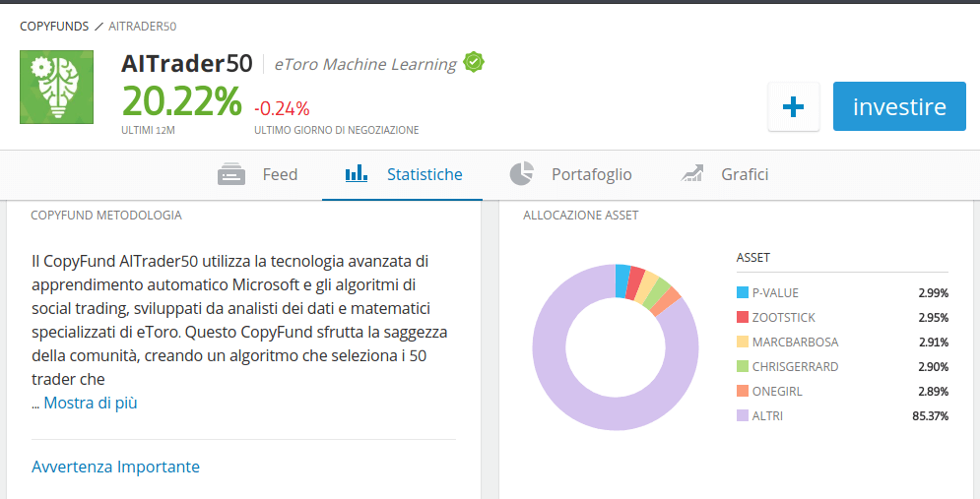Click the Feed tab newspaper icon
980x499 pixels.
[x=231, y=174]
